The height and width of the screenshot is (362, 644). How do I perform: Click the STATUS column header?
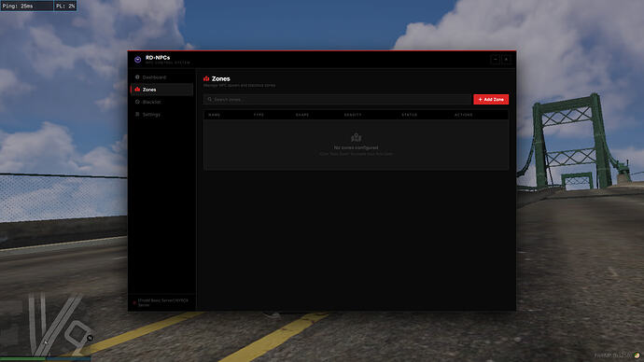410,115
